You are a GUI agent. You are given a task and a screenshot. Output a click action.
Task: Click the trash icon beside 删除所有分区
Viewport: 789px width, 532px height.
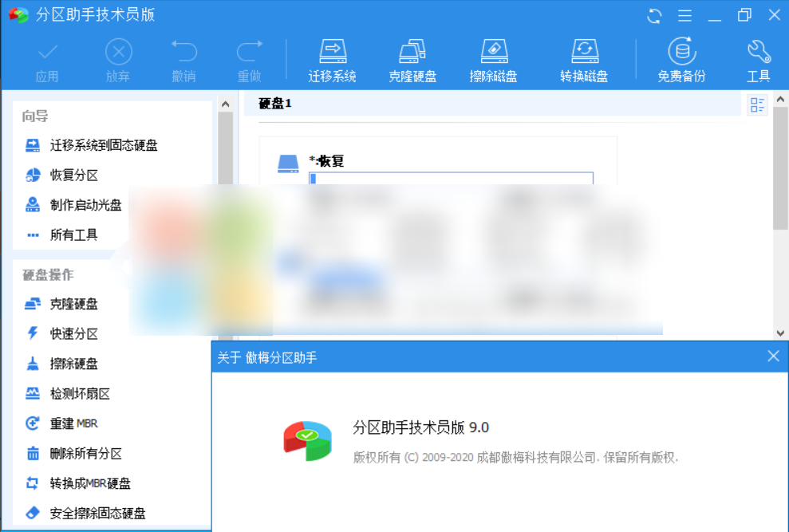[x=33, y=454]
